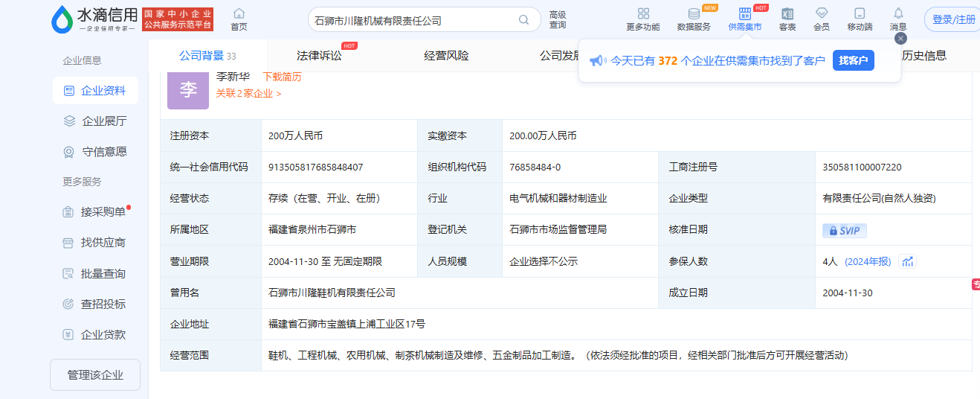Open the 会员 diamond icon
This screenshot has width=980, height=399.
click(x=821, y=14)
